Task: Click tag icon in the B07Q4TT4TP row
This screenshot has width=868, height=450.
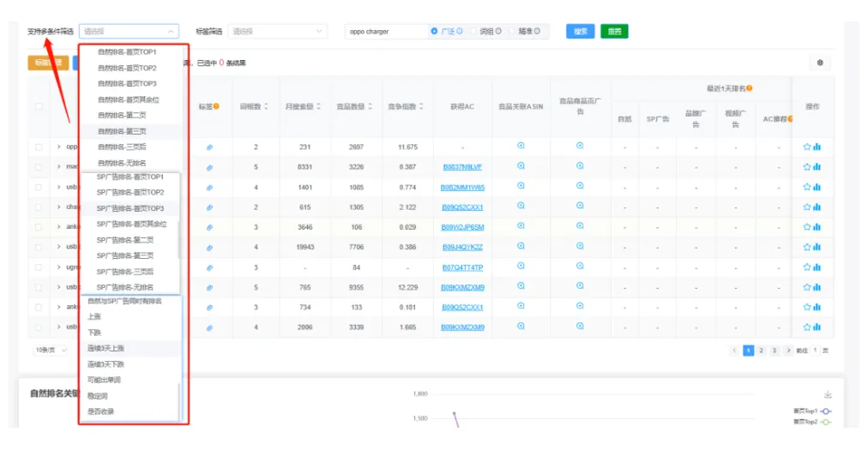Action: point(210,268)
